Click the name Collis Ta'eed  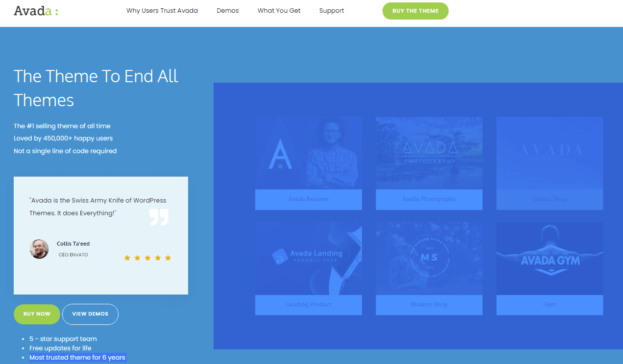73,244
